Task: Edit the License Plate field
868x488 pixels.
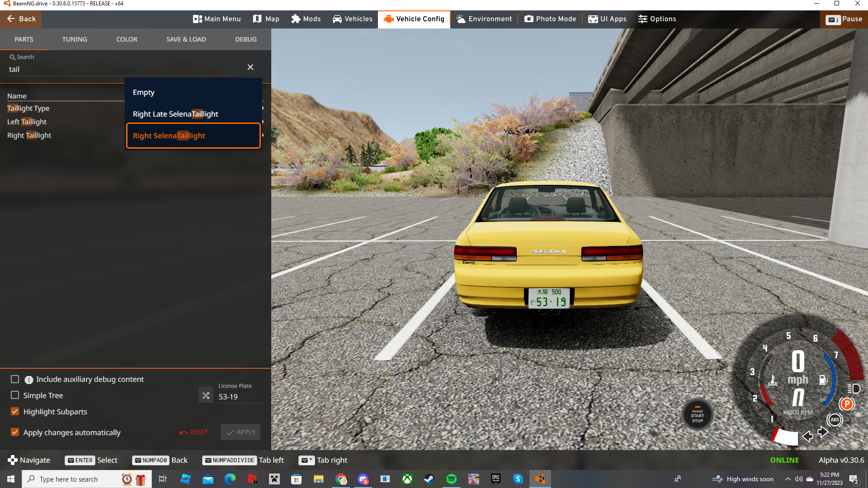Action: pyautogui.click(x=240, y=397)
